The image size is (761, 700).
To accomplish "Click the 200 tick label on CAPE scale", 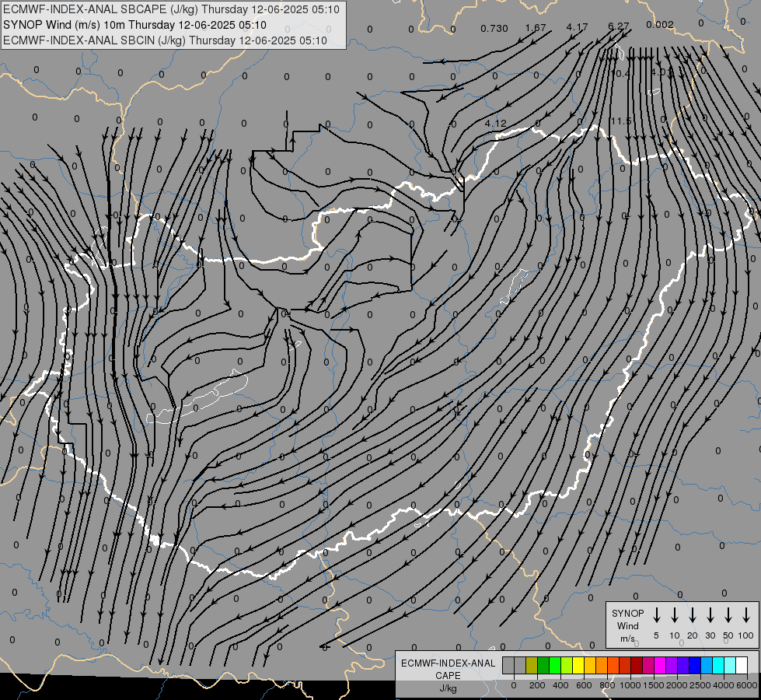I will click(537, 685).
